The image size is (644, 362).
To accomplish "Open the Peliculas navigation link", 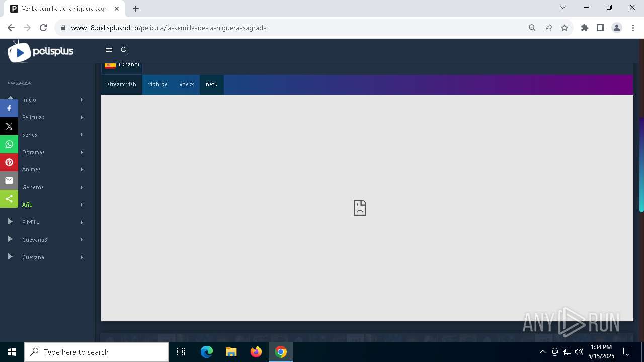I will (x=33, y=117).
